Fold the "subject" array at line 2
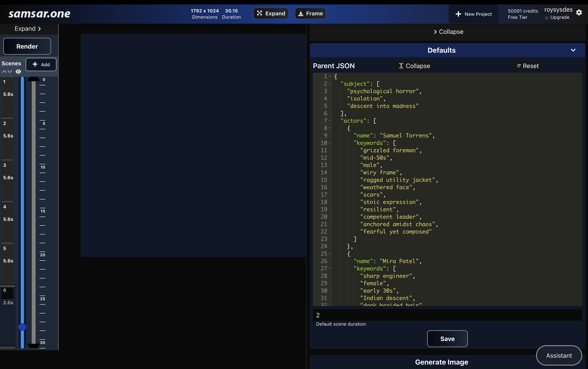Viewport: 588px width, 369px height. point(330,84)
